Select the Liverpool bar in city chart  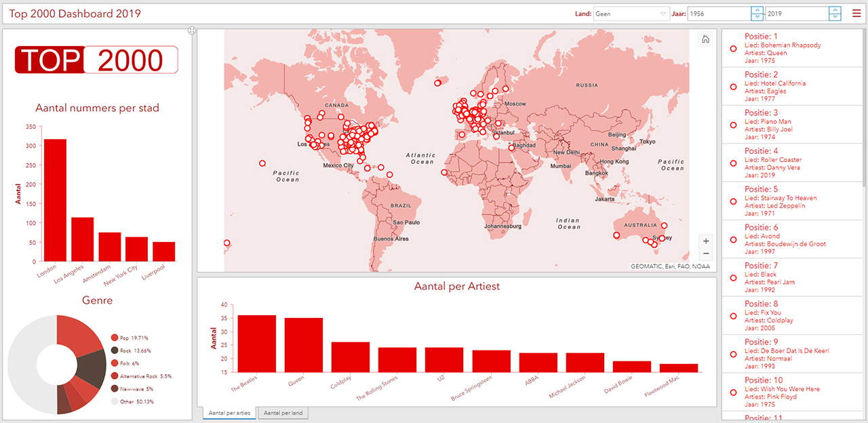(164, 251)
